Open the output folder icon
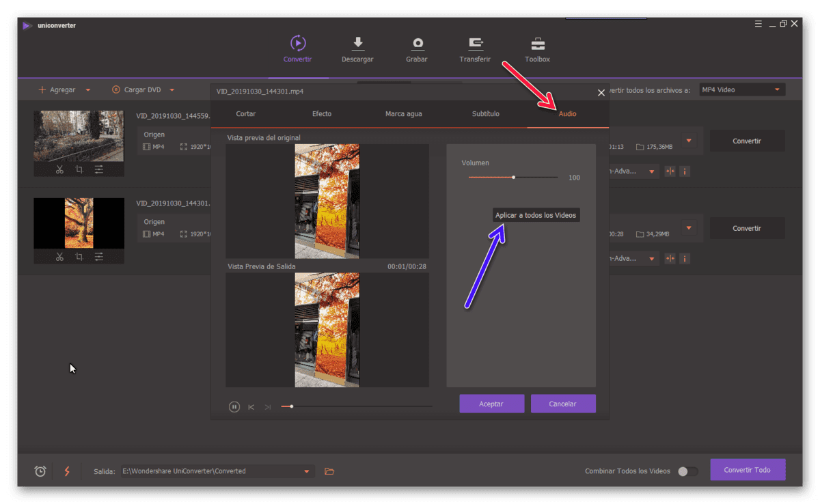 [x=329, y=471]
